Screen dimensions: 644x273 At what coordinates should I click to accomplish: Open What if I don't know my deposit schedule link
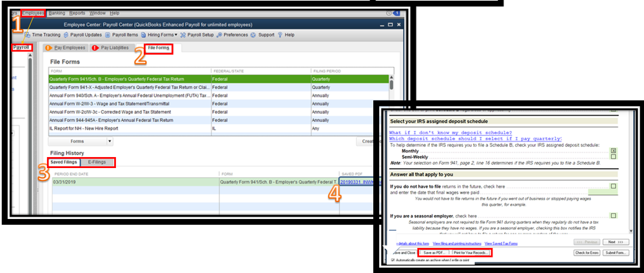pyautogui.click(x=451, y=133)
